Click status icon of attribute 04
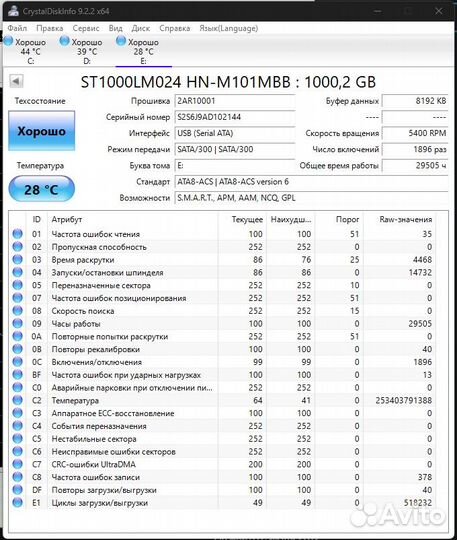457x540 pixels. point(17,272)
